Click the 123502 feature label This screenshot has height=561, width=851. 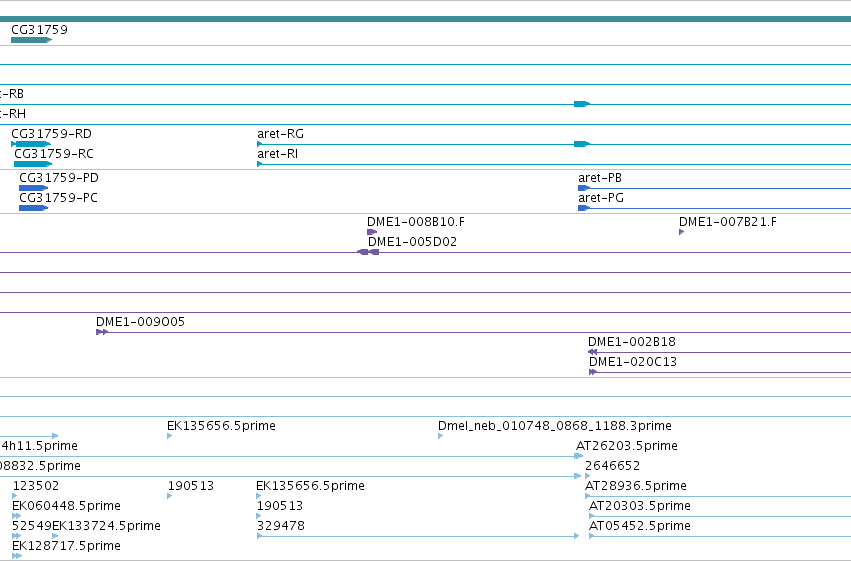click(x=36, y=486)
